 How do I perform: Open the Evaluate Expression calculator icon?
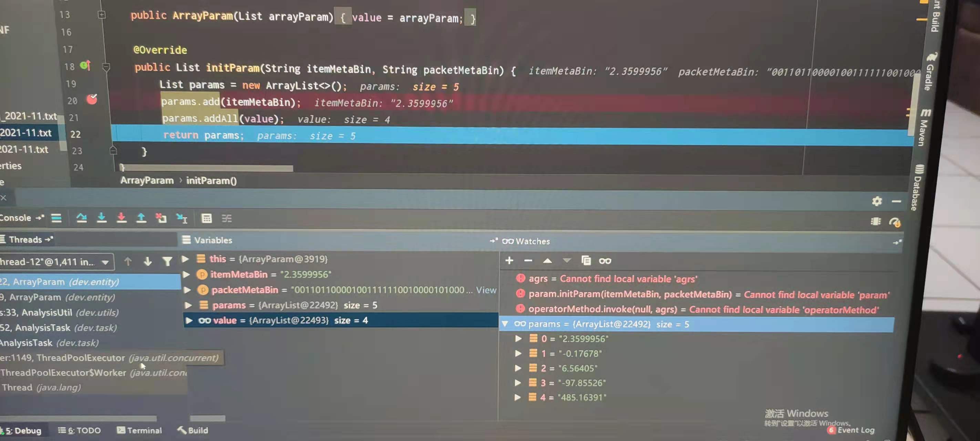(207, 218)
